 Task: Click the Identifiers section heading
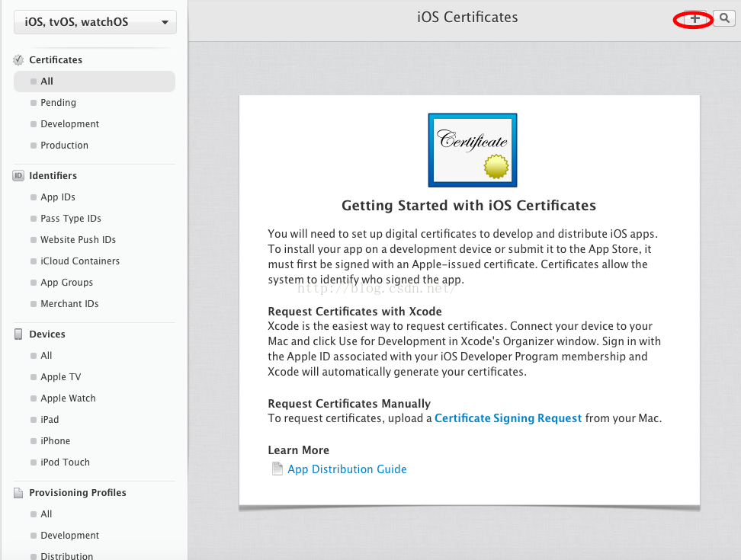[x=53, y=176]
